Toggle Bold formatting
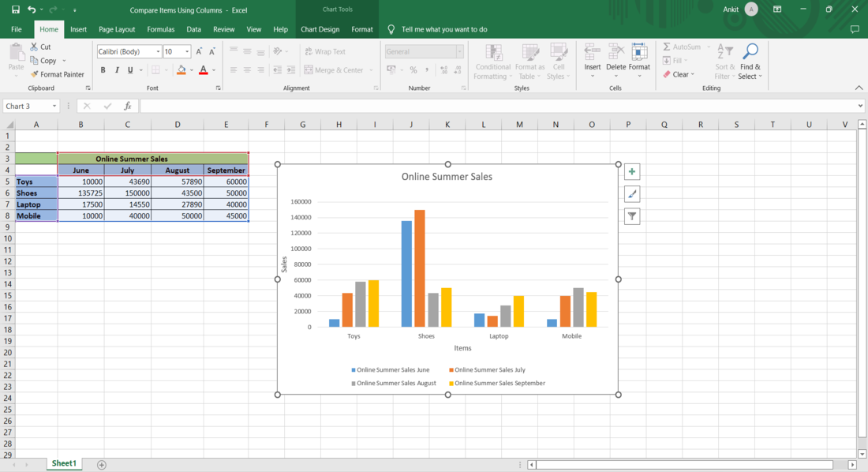868x472 pixels. point(103,70)
